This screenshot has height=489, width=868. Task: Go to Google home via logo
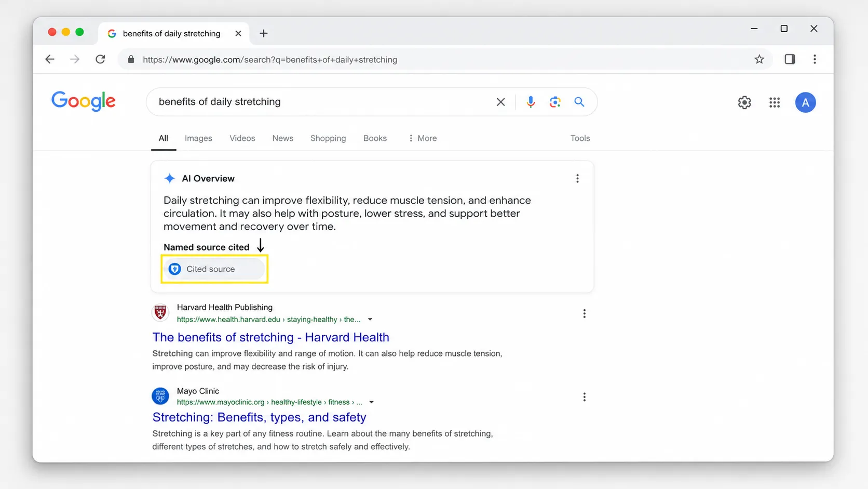[84, 101]
